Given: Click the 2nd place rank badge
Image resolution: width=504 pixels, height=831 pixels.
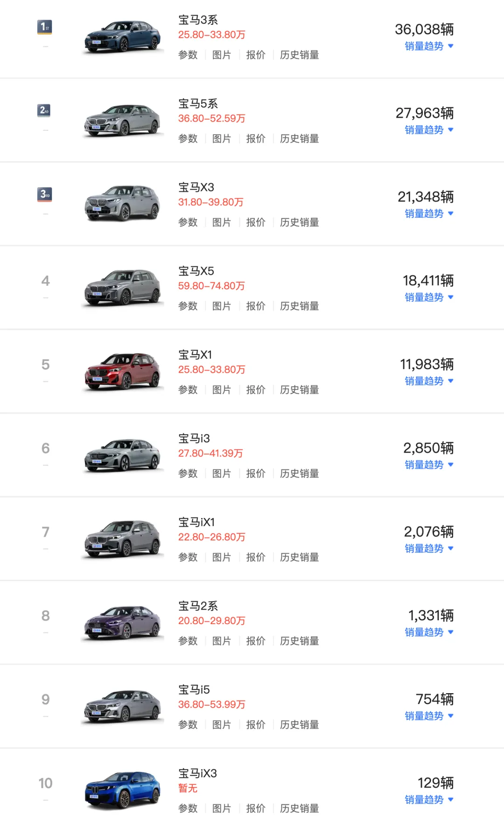Looking at the screenshot, I should [x=45, y=111].
